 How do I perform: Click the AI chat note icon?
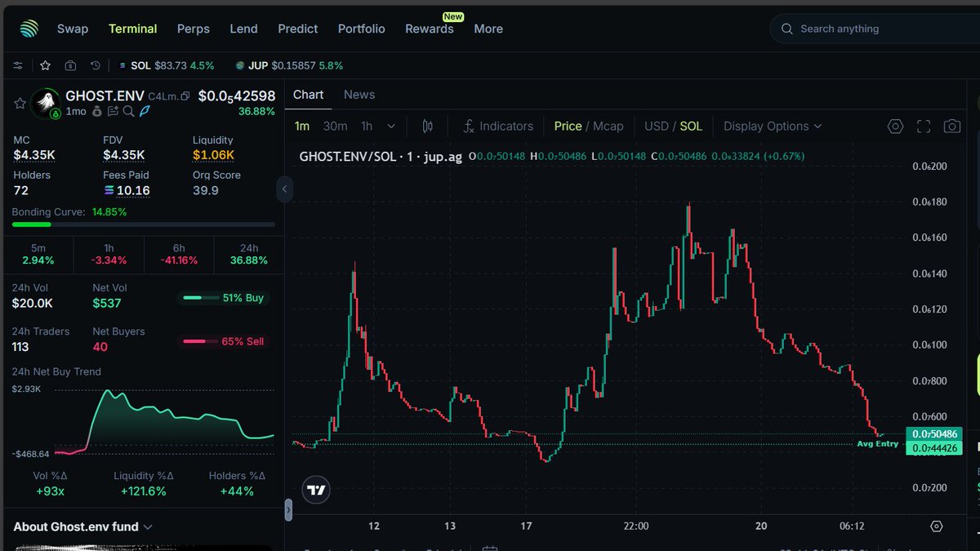[113, 111]
